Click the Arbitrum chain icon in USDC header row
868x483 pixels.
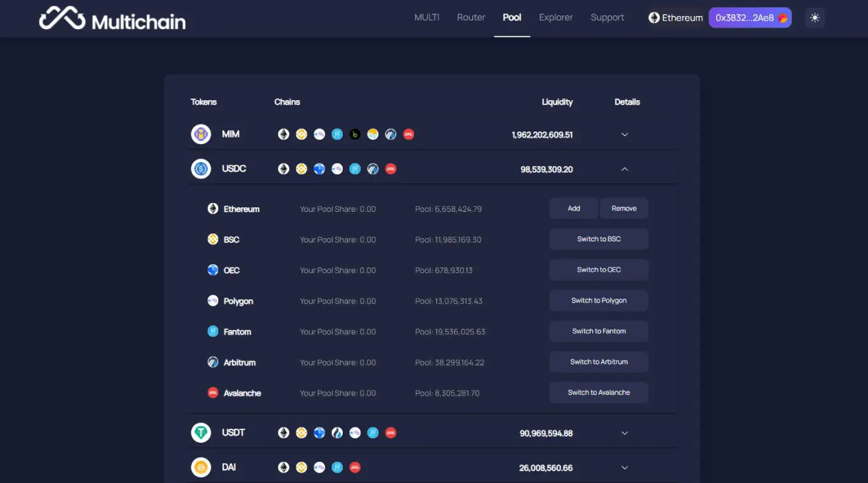(x=373, y=168)
